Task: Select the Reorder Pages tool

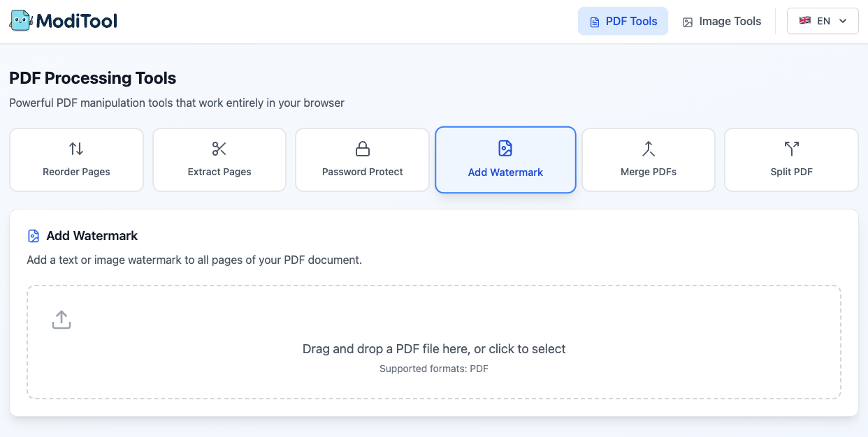Action: point(76,159)
